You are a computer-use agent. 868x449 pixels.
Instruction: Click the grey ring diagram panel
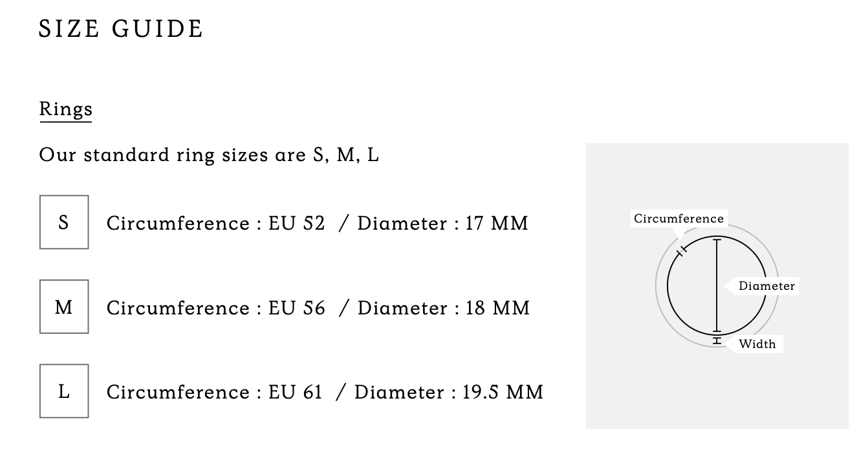tap(717, 286)
